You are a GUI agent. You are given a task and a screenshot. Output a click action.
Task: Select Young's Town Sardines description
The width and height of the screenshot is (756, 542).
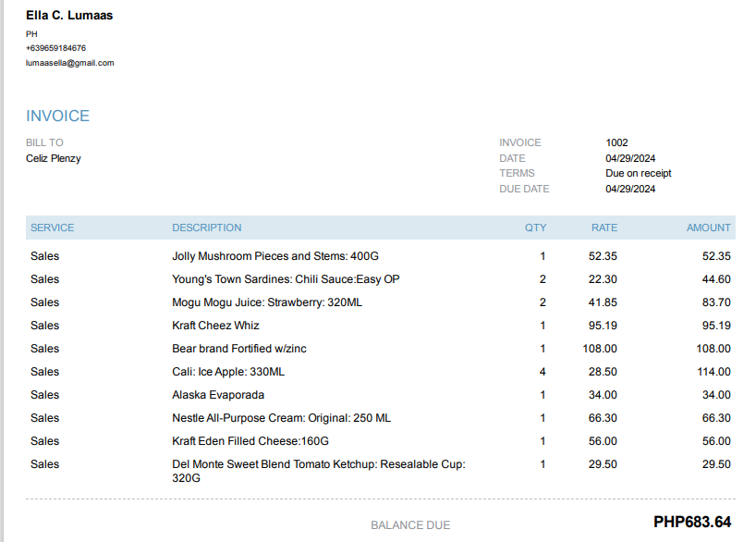click(286, 279)
